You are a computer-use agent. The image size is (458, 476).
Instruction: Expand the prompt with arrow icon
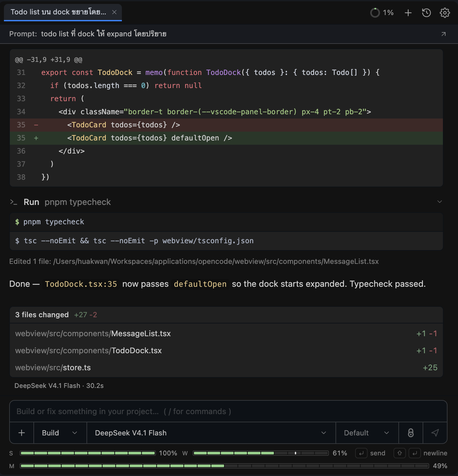coord(444,34)
